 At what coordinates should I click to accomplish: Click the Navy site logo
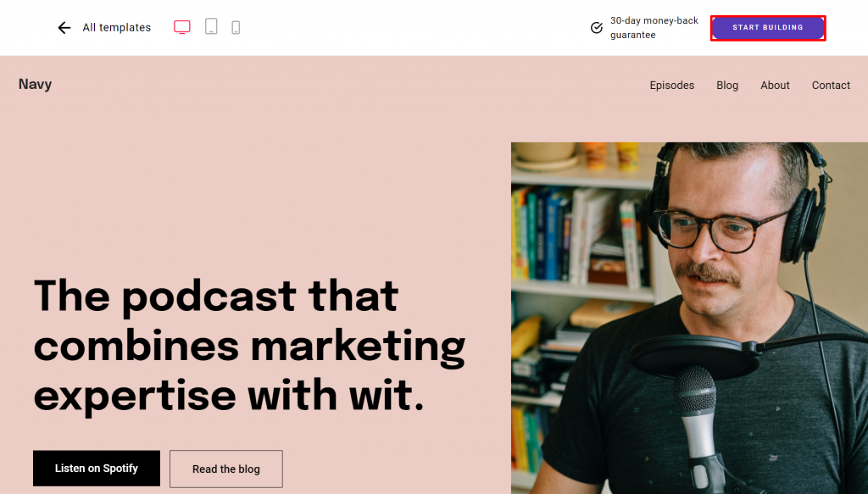coord(35,84)
